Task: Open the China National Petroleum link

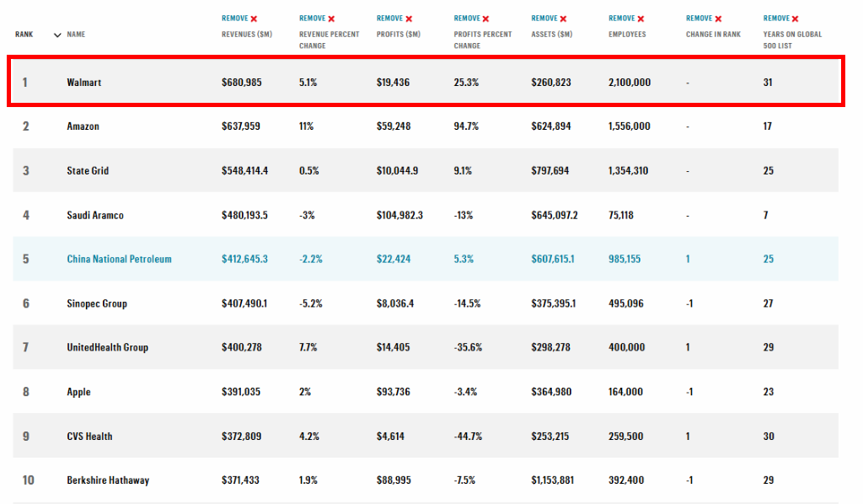Action: [119, 259]
